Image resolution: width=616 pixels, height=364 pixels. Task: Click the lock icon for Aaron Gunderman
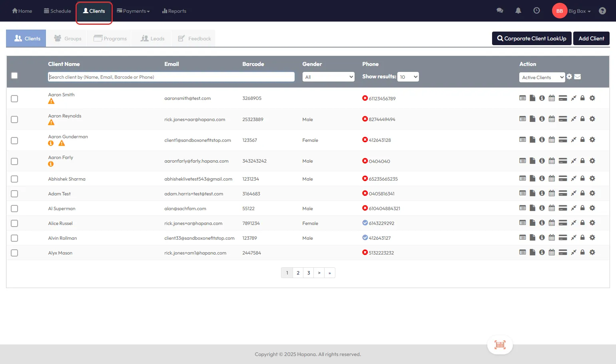tap(582, 140)
